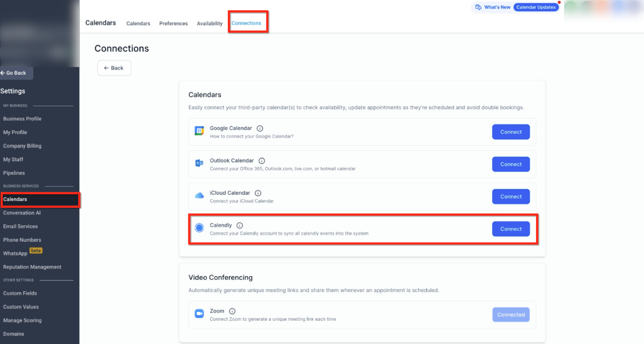This screenshot has height=344, width=644.
Task: Connect Outlook Calendar
Action: (511, 164)
